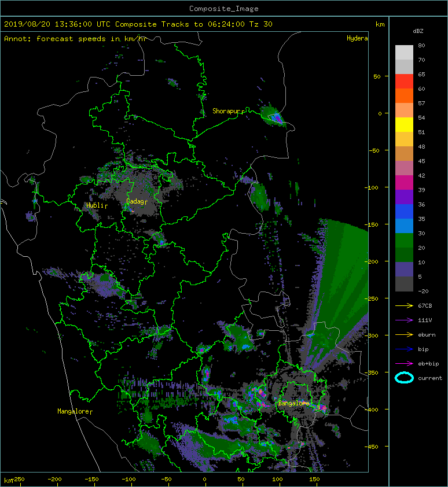Pick the red 60–65 dBZ color swatch
The width and height of the screenshot is (448, 487).
coord(404,82)
